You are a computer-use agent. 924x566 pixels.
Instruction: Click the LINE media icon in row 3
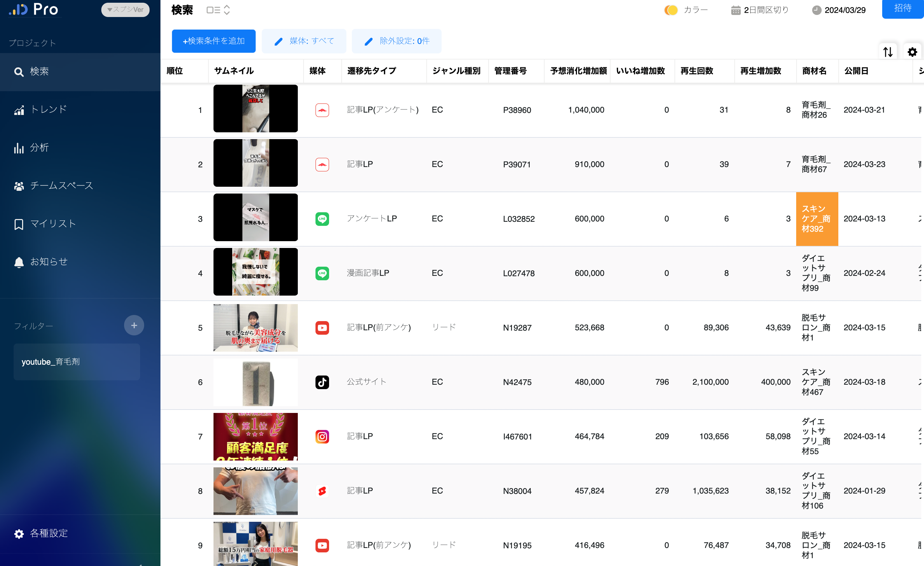[322, 219]
